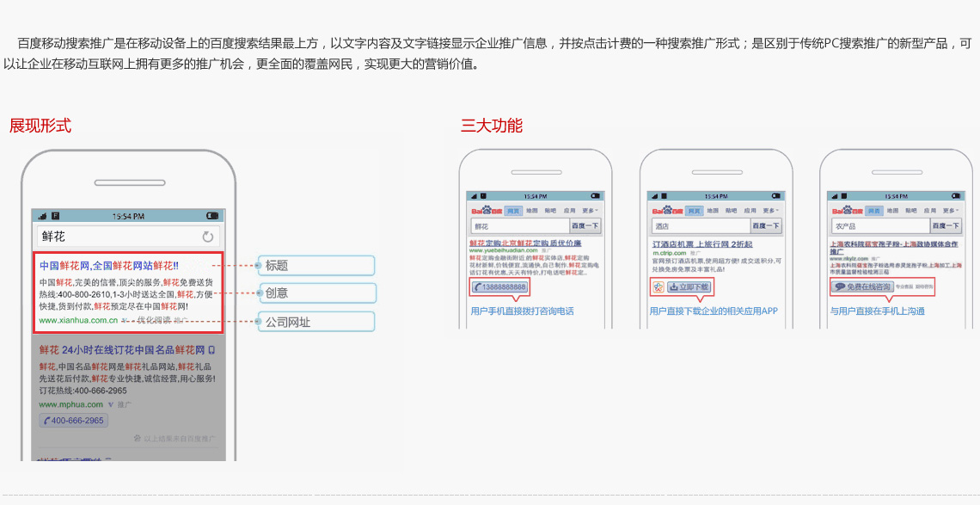
Task: Expand 更多 menu in the 农产品 phone
Action: [x=950, y=211]
